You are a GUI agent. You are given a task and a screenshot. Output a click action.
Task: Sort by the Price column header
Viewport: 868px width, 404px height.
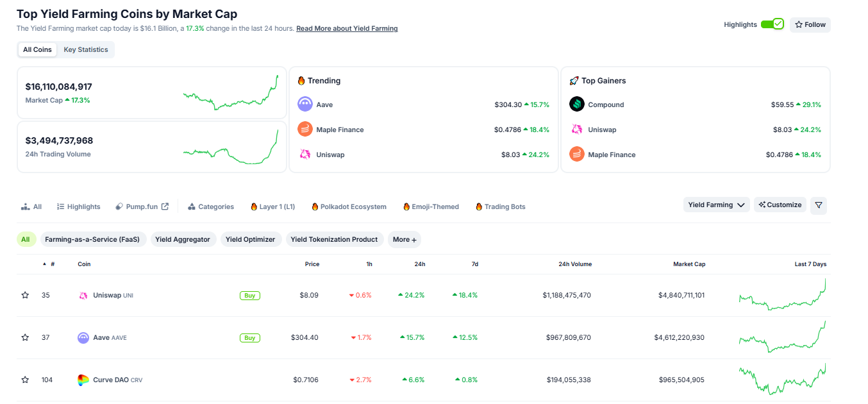[x=312, y=264]
